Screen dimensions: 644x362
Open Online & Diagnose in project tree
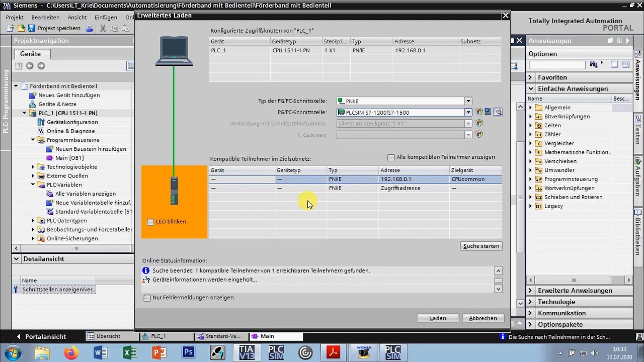[x=70, y=131]
